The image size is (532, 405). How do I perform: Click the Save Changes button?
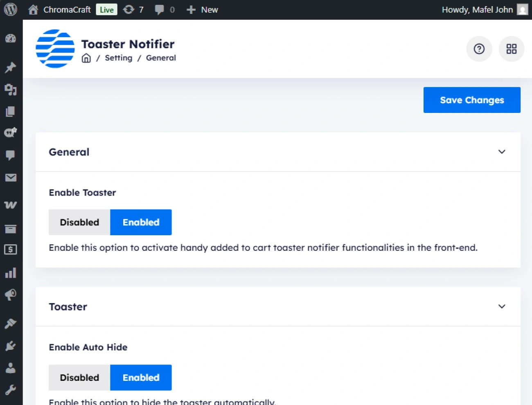(x=472, y=100)
